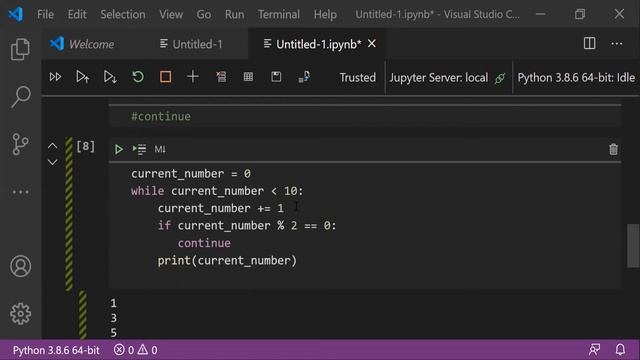Click the vertical scrollbar thumb

tap(633, 246)
